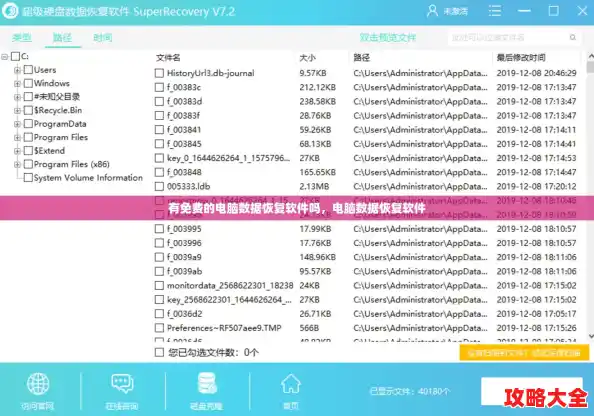Click the 2019-12-08 20:46:29 timestamp
The image size is (594, 416).
[x=536, y=73]
